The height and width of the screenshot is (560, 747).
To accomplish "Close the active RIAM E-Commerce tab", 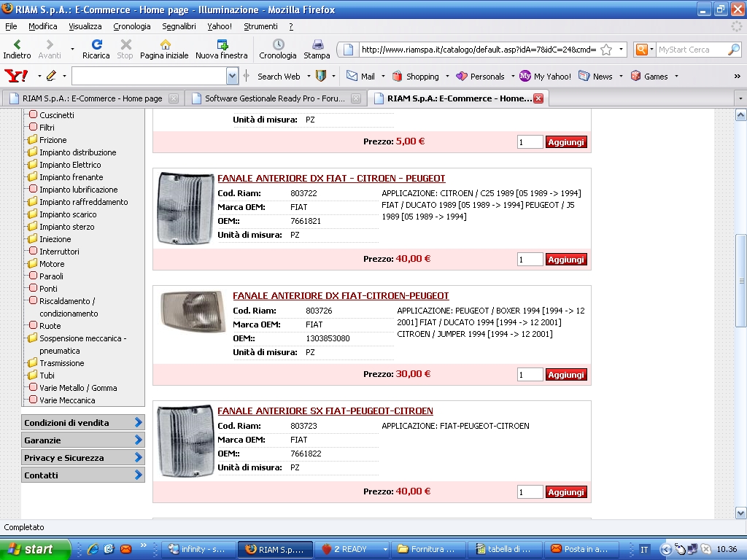I will pyautogui.click(x=538, y=98).
